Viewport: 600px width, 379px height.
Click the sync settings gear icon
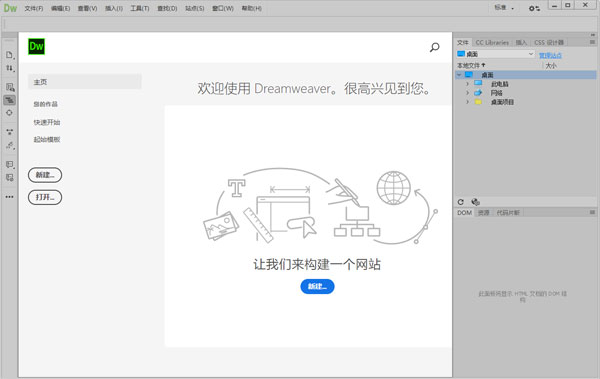click(x=534, y=8)
